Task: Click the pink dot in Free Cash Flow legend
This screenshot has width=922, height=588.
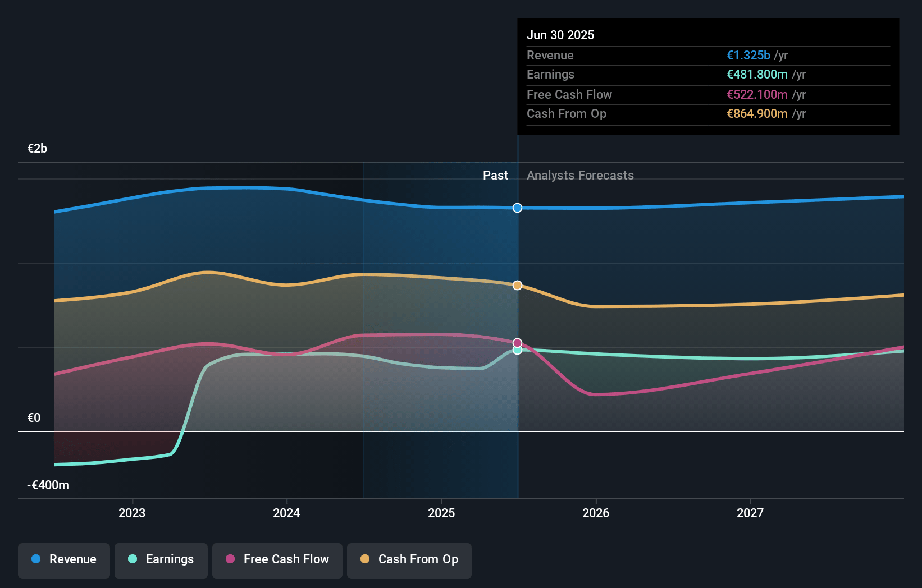Action: pyautogui.click(x=230, y=559)
